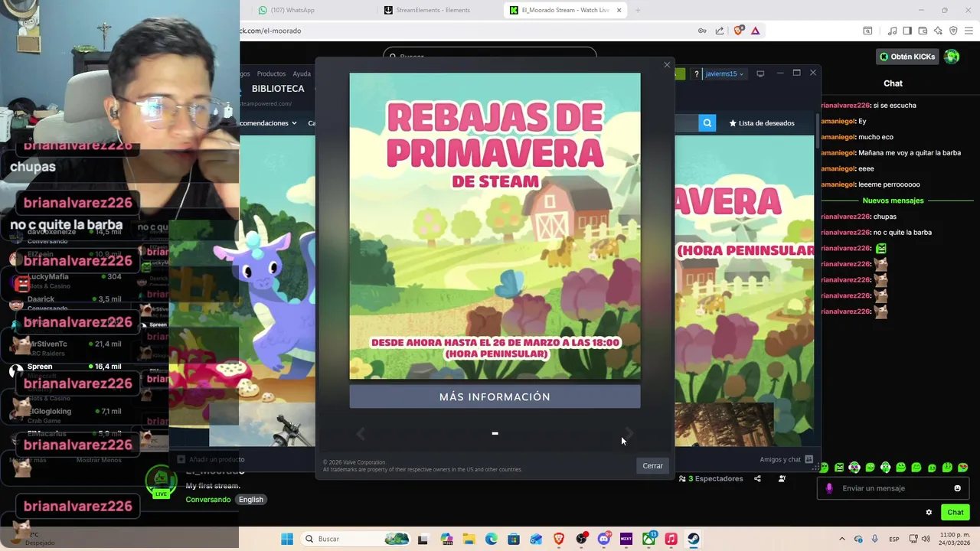This screenshot has height=551, width=980.
Task: Click the share page icon in address bar
Action: [720, 31]
